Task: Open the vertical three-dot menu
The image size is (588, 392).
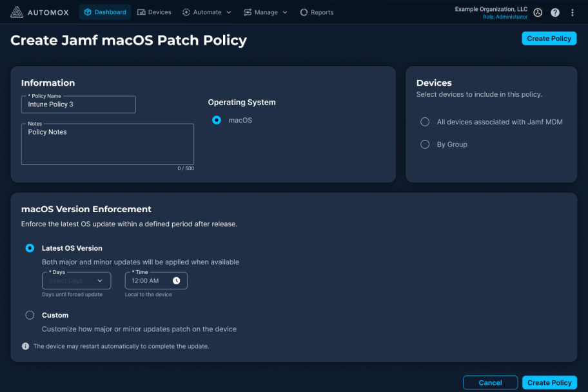Action: point(573,12)
